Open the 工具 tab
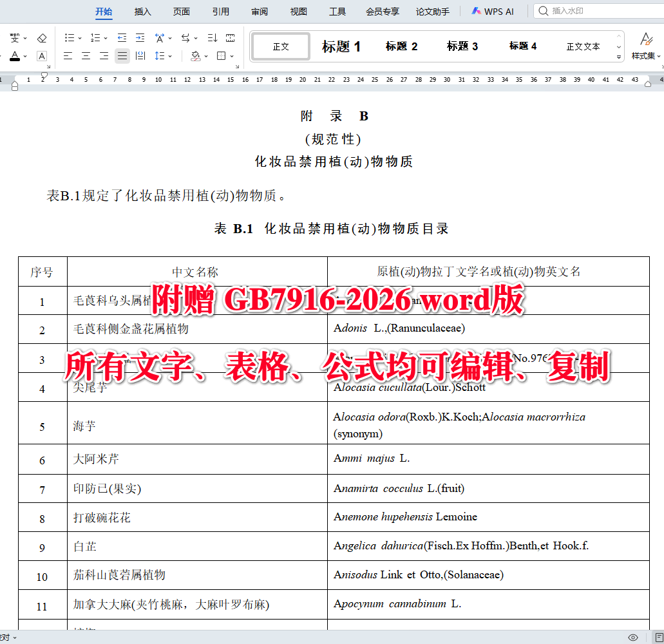 pyautogui.click(x=337, y=12)
